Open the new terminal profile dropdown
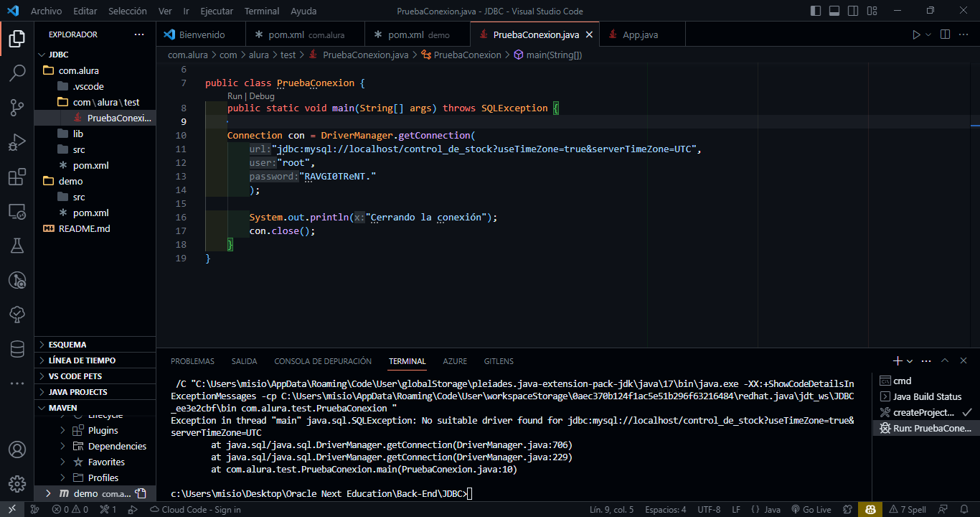The height and width of the screenshot is (517, 980). point(910,361)
